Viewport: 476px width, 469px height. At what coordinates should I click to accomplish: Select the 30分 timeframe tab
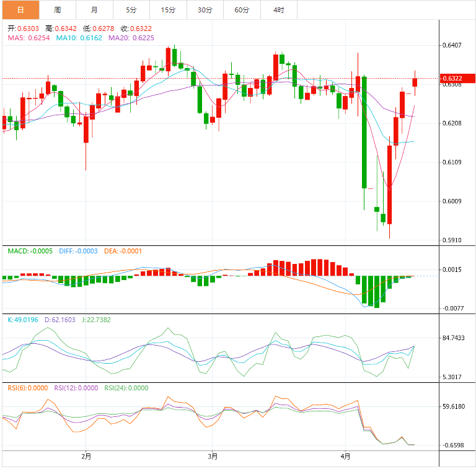point(205,10)
